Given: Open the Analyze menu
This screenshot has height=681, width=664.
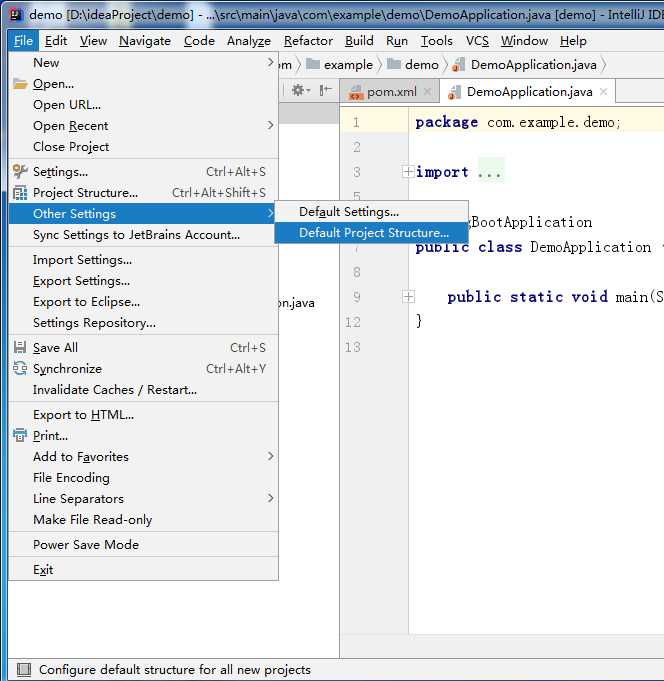Looking at the screenshot, I should click(249, 41).
